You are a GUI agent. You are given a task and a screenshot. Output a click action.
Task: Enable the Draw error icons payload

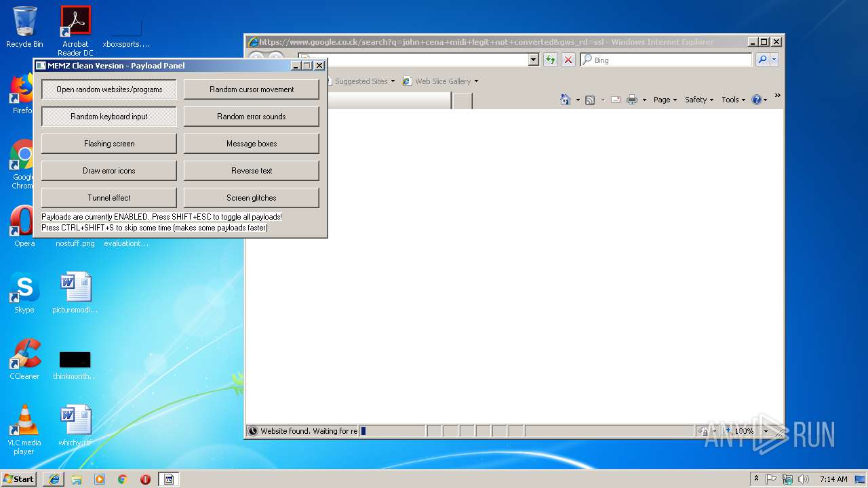point(109,171)
